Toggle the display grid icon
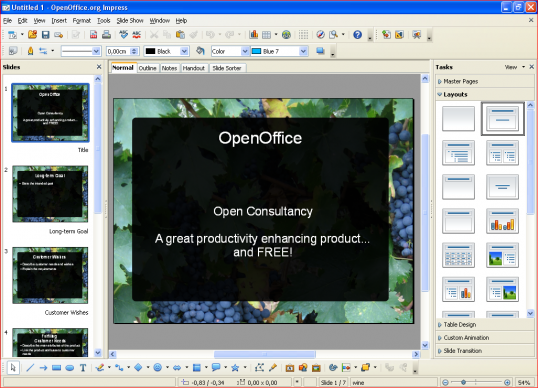538x388 pixels. coord(303,35)
